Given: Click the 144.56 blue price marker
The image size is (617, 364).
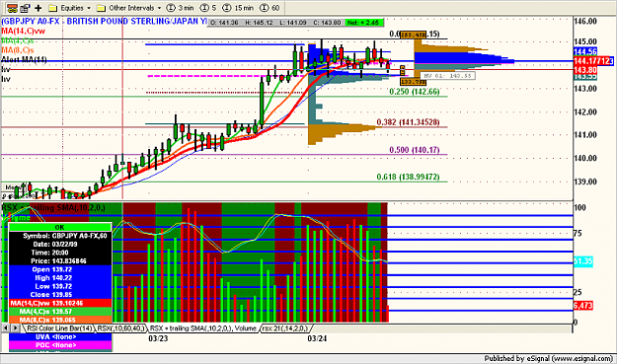Looking at the screenshot, I should tap(585, 51).
